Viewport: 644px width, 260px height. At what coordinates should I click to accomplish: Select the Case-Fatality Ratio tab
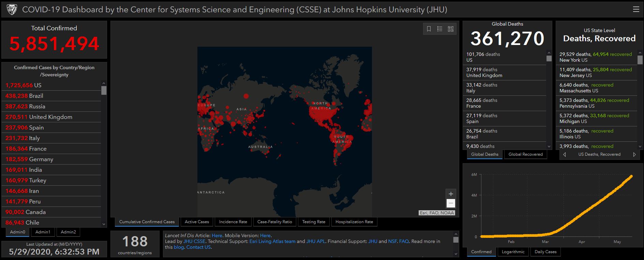(275, 222)
